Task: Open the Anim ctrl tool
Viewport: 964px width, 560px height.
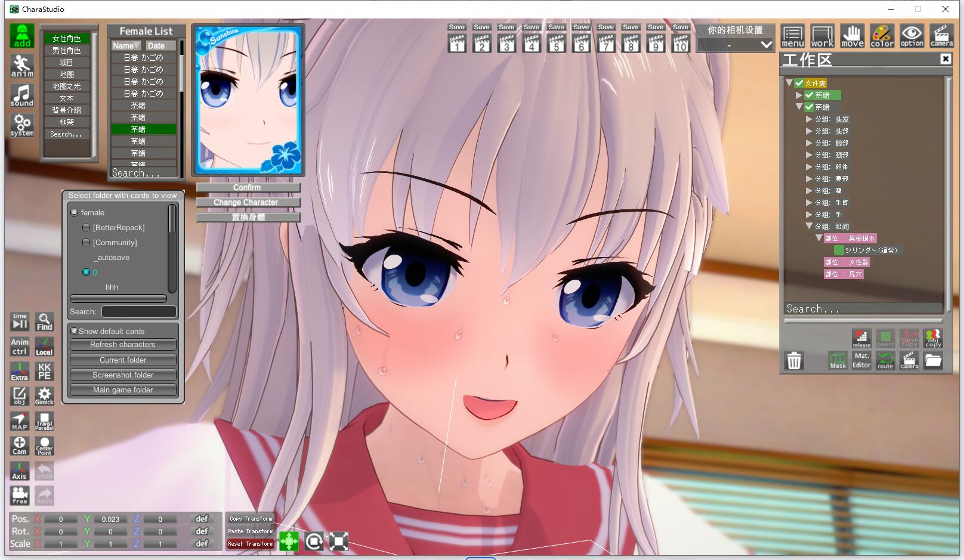Action: coord(20,346)
